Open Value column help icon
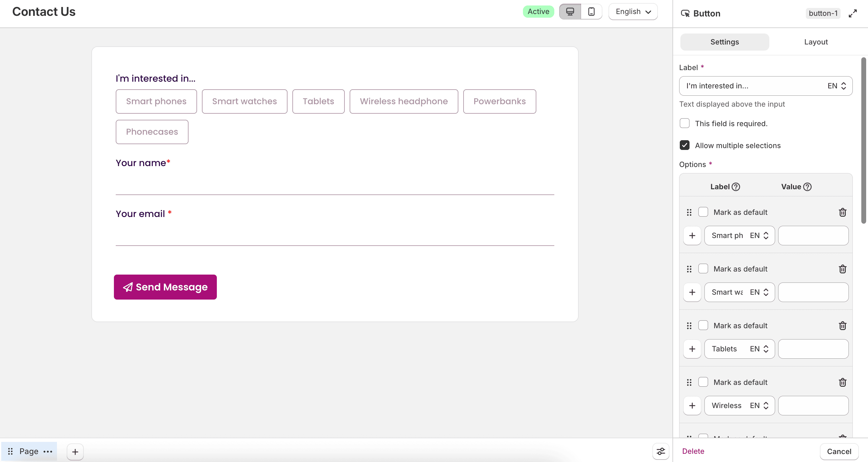 click(x=807, y=187)
